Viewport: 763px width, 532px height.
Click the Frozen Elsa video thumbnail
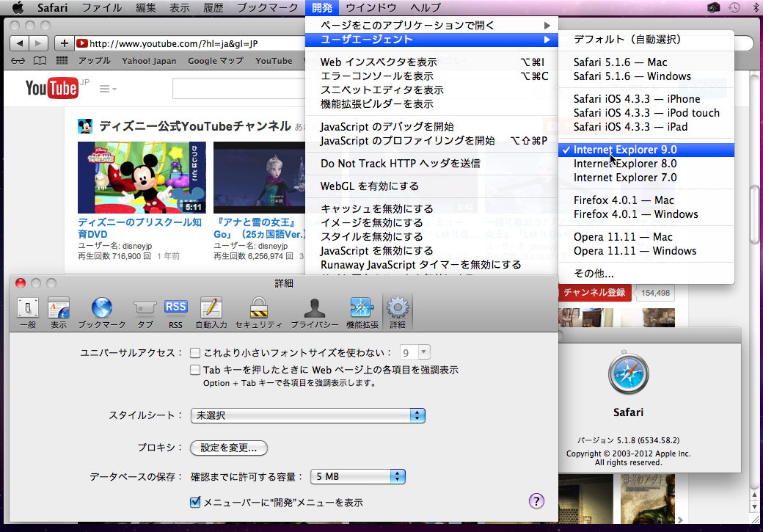[x=260, y=178]
